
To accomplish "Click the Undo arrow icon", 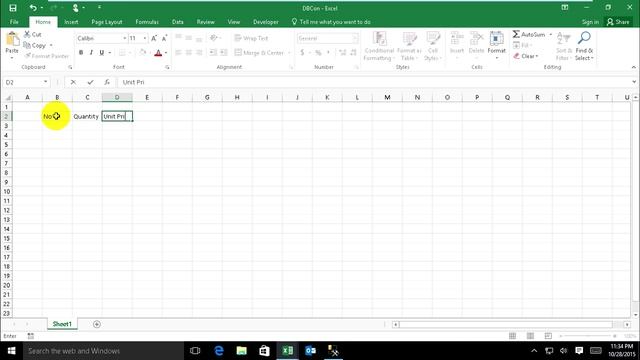I will coord(33,8).
